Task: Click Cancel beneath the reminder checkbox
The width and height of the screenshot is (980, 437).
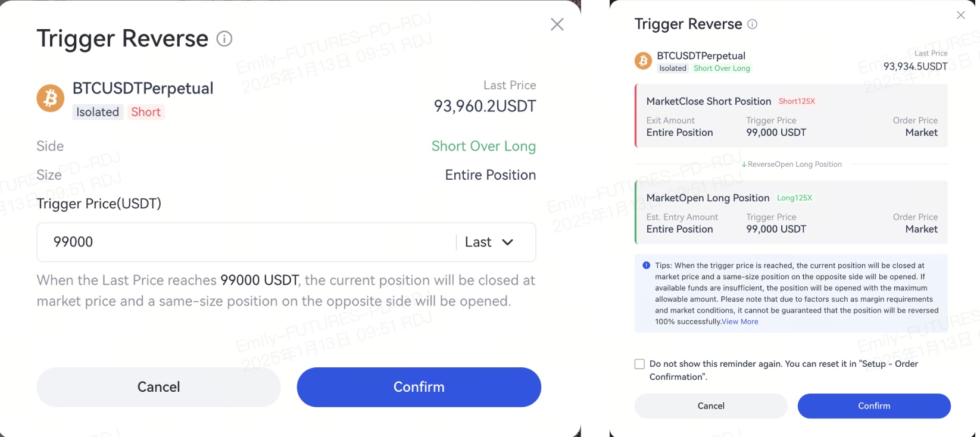Action: 711,406
